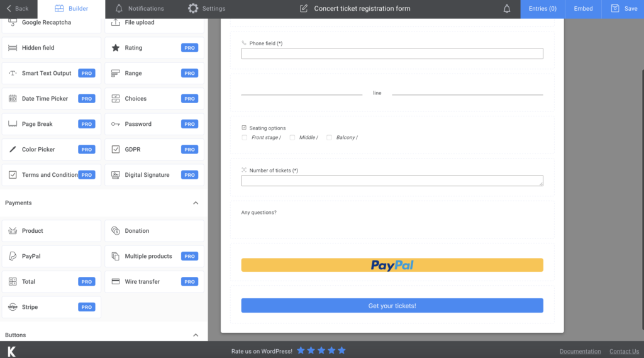Click the Number of tickets input

click(x=392, y=181)
